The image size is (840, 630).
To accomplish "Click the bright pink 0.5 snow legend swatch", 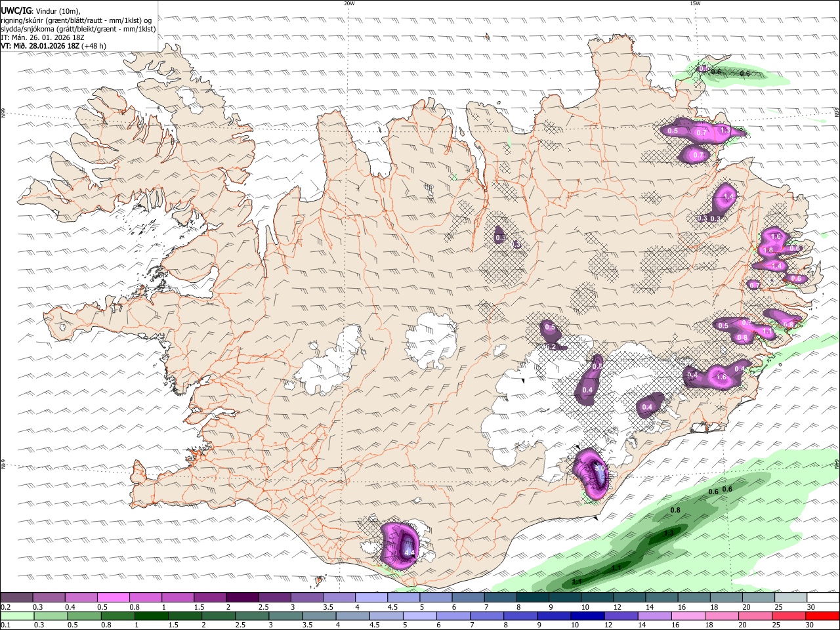I will 113,597.
